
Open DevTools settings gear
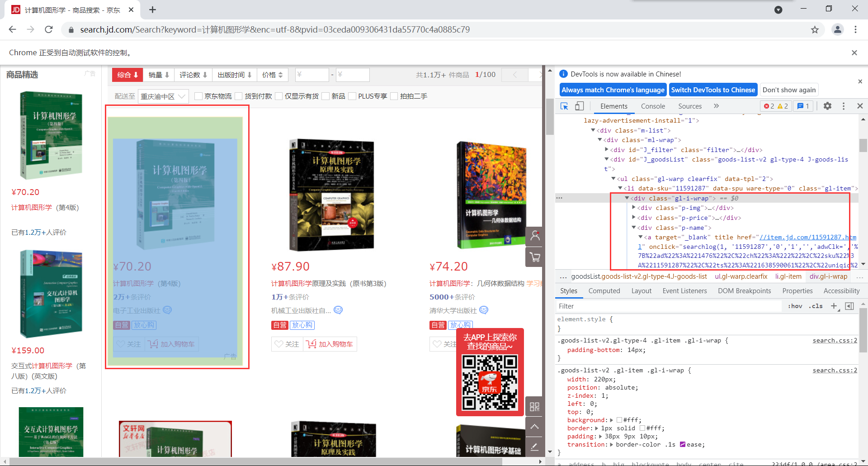coord(827,106)
